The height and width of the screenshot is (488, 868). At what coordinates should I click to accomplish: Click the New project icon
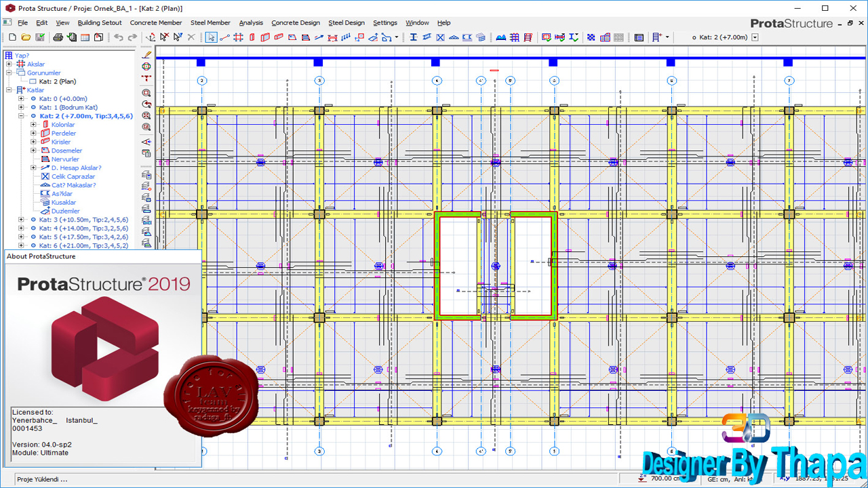tap(12, 37)
